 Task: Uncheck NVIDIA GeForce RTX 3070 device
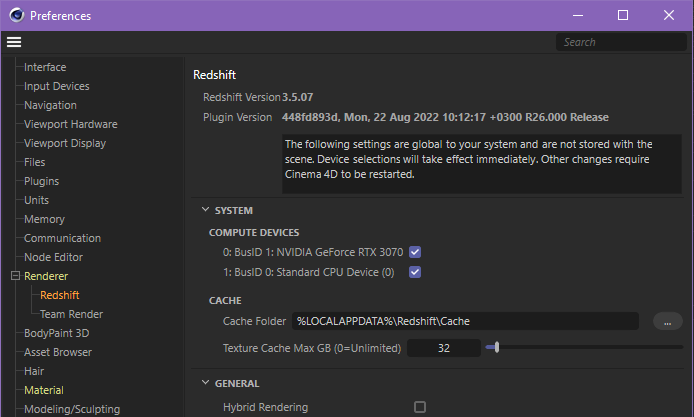point(415,252)
